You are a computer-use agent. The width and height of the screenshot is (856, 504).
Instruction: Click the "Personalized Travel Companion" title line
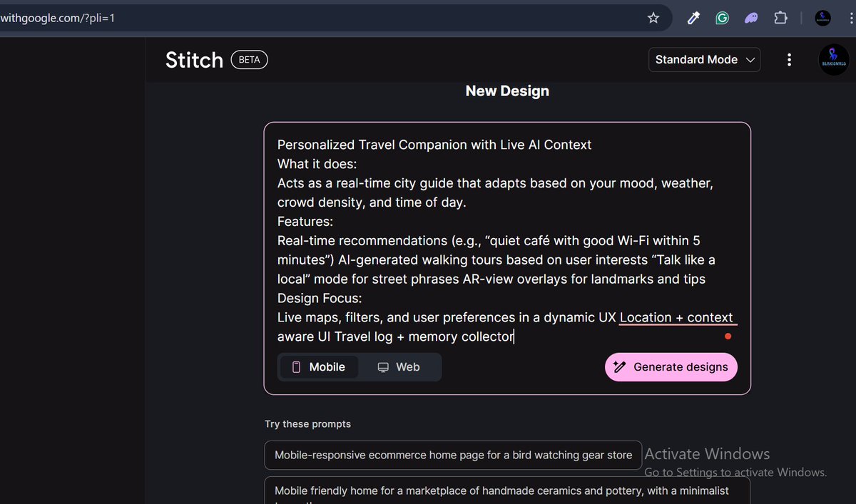tap(434, 145)
